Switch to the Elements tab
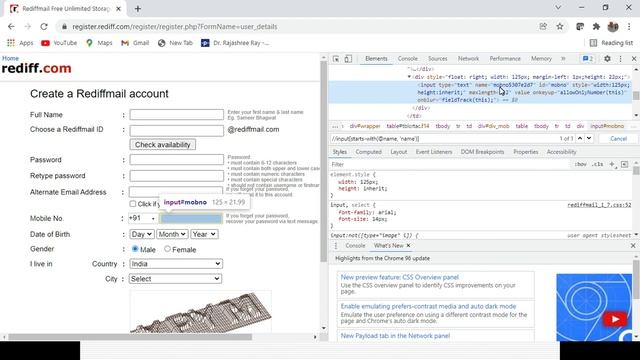 pos(376,59)
